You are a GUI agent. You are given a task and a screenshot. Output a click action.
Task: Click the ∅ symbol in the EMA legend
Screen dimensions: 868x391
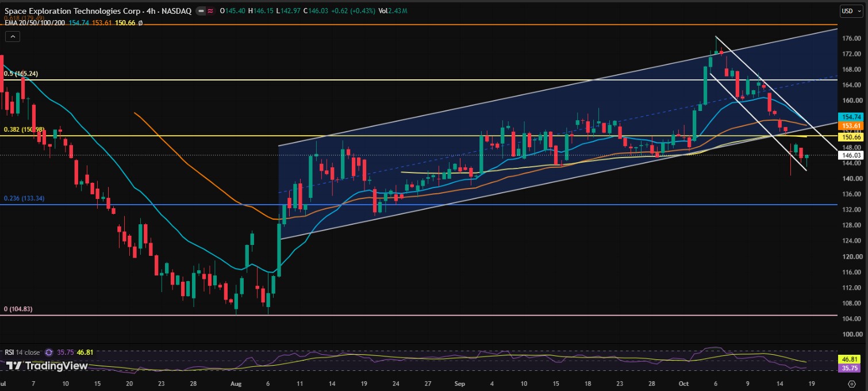140,23
